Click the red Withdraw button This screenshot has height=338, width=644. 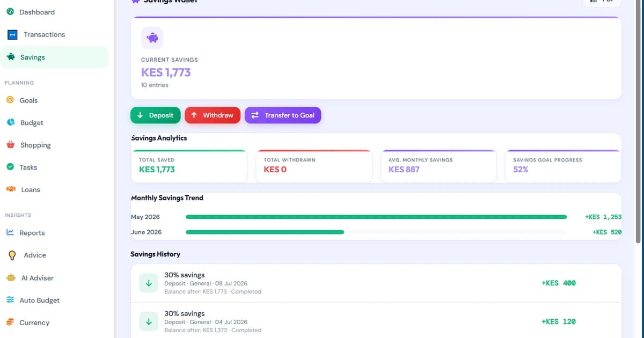click(x=213, y=115)
